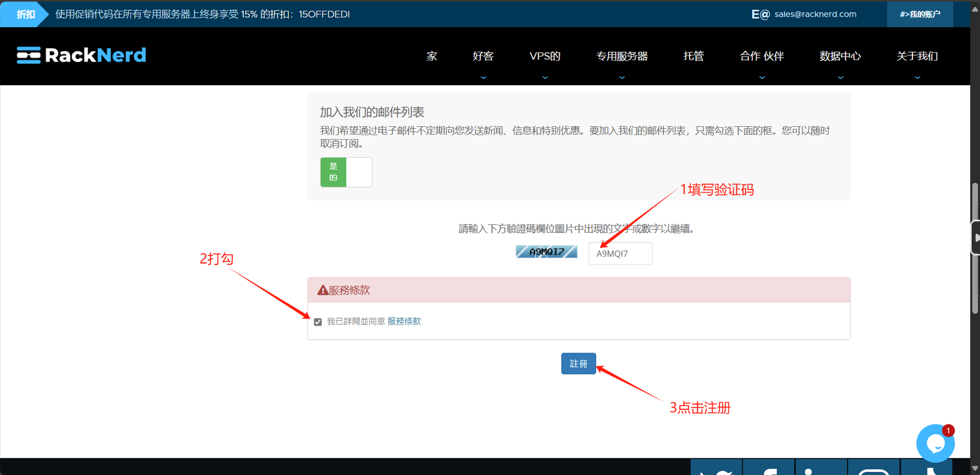Expand the 专用服务器 dropdown chevron

(x=622, y=78)
